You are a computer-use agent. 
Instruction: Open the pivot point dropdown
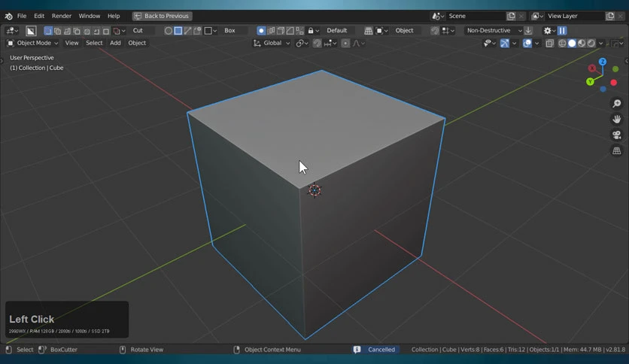coord(302,43)
